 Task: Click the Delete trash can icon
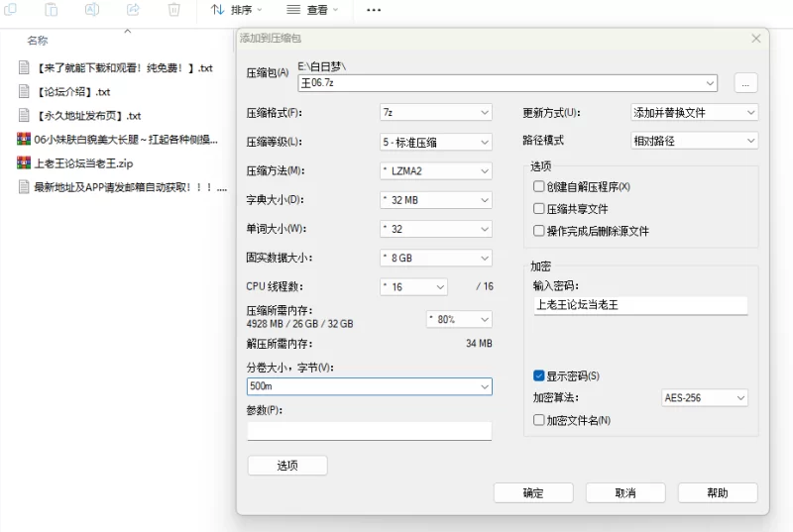[174, 9]
